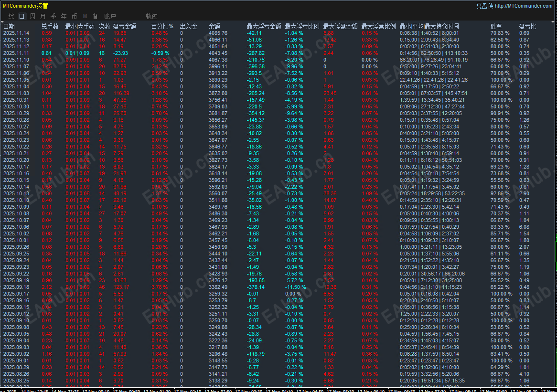The width and height of the screenshot is (557, 392).
Task: Click the 2025.10.13 date cell
Action: coord(16,193)
